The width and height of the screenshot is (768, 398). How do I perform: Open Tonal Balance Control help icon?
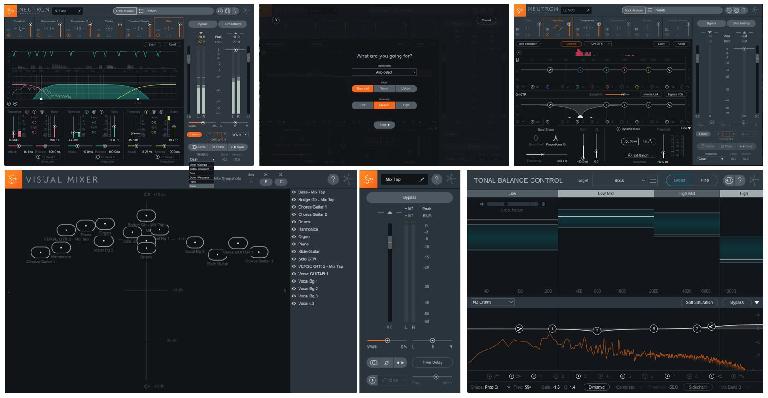coord(739,181)
